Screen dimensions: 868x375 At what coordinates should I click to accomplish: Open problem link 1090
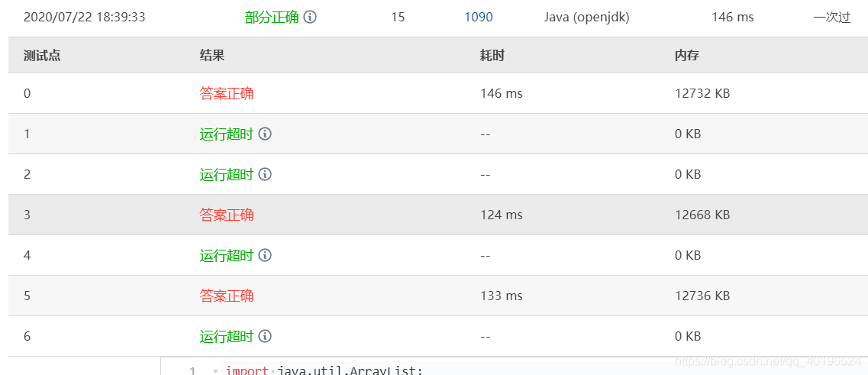pyautogui.click(x=479, y=17)
